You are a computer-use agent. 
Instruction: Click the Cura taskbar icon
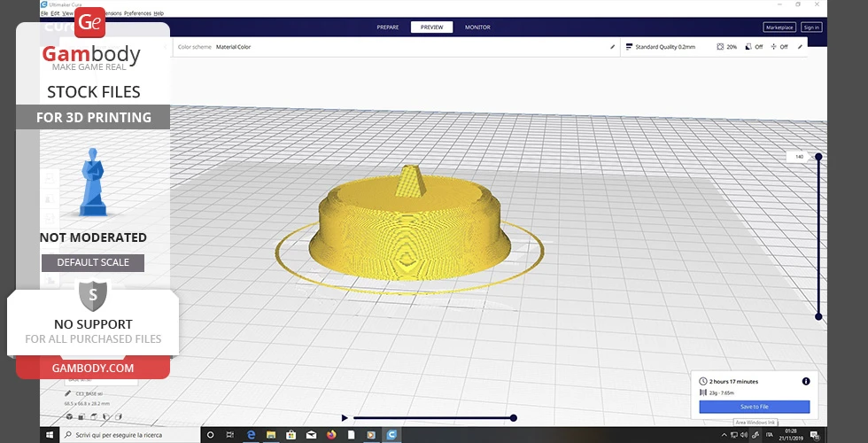click(x=391, y=435)
